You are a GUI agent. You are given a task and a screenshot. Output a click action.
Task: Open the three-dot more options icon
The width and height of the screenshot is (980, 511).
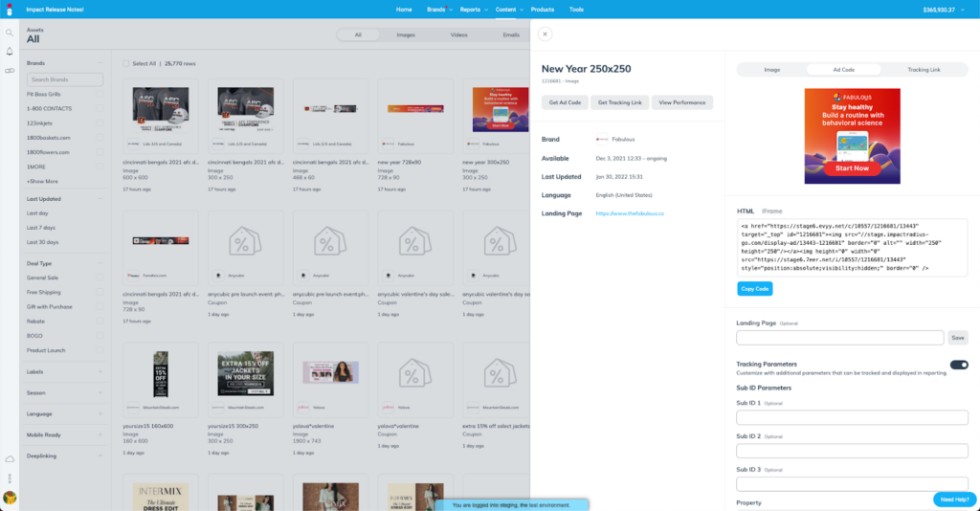click(10, 478)
